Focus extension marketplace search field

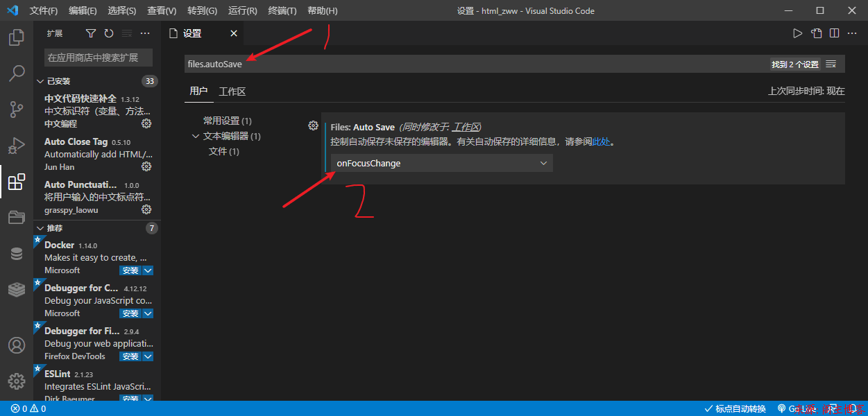click(x=99, y=58)
